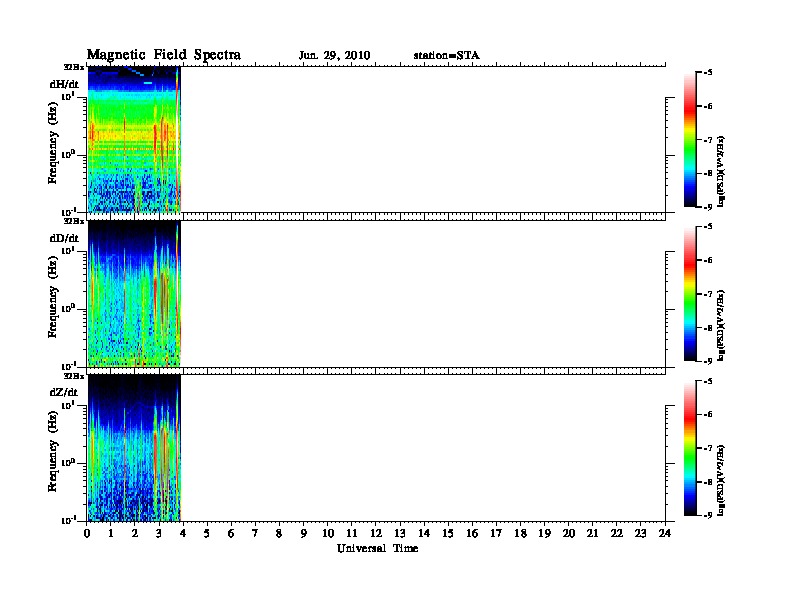Click the dZ/dt panel label
This screenshot has width=792, height=612.
64,392
